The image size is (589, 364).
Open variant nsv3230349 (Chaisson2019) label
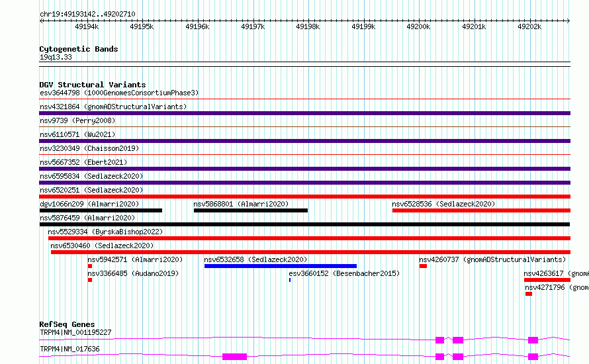point(89,148)
